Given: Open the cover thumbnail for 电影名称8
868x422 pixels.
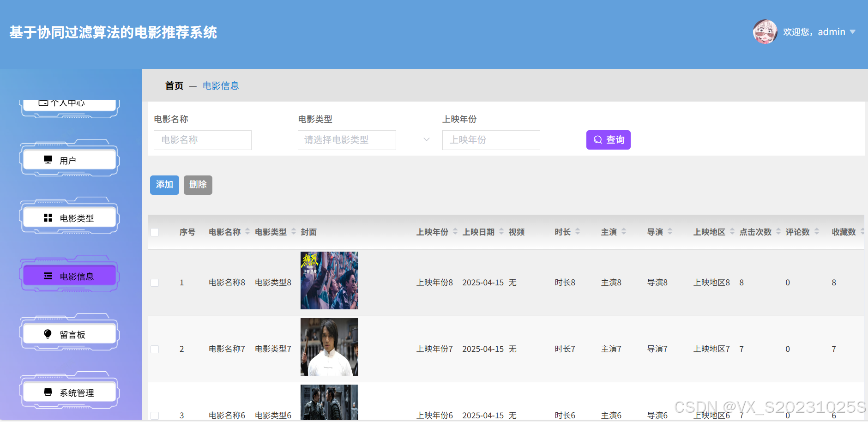Looking at the screenshot, I should [x=329, y=280].
